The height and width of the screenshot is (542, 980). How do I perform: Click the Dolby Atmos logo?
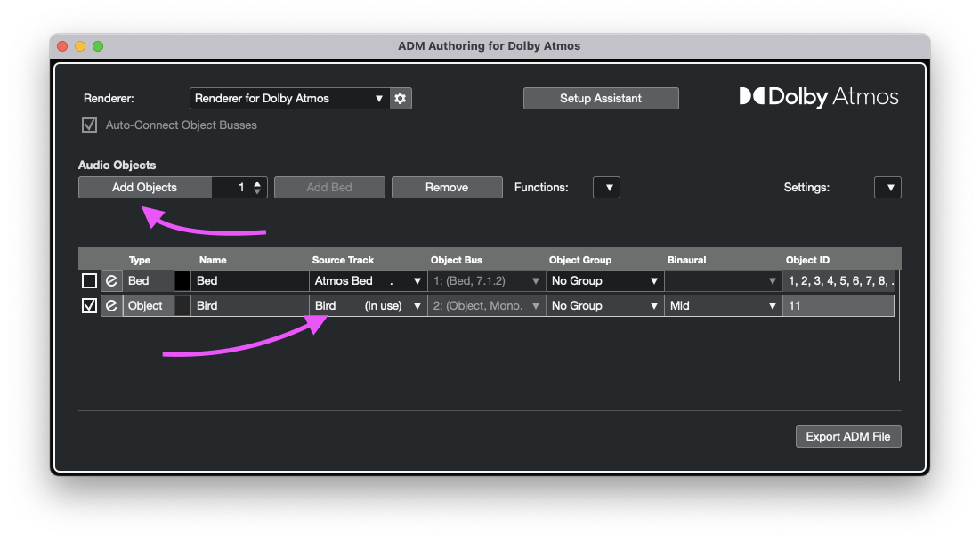click(819, 97)
